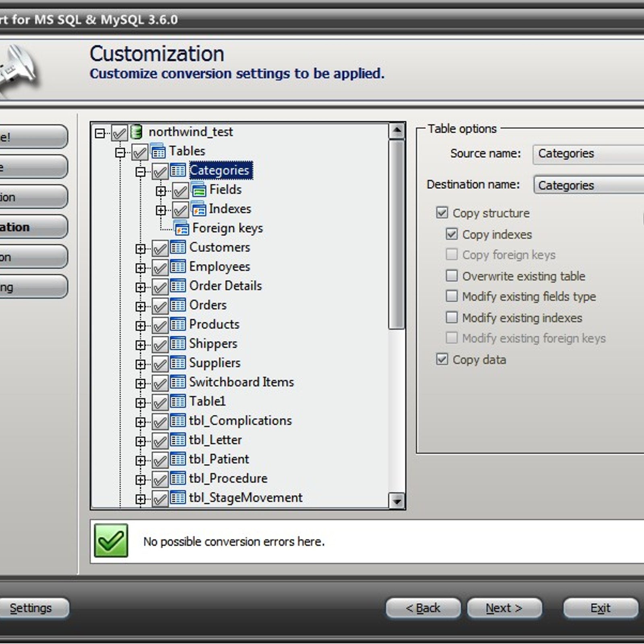Click the tbl_Patient table icon
The height and width of the screenshot is (644, 644).
(x=178, y=459)
